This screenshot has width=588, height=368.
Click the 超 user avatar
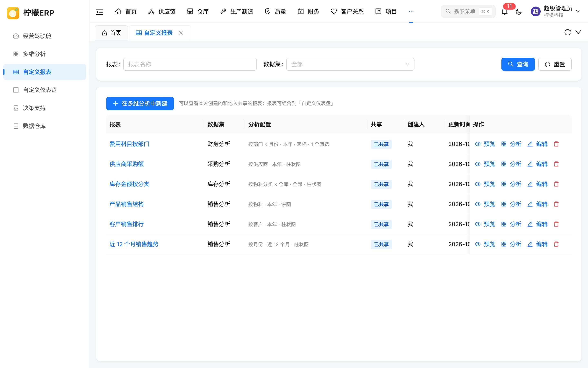click(536, 11)
